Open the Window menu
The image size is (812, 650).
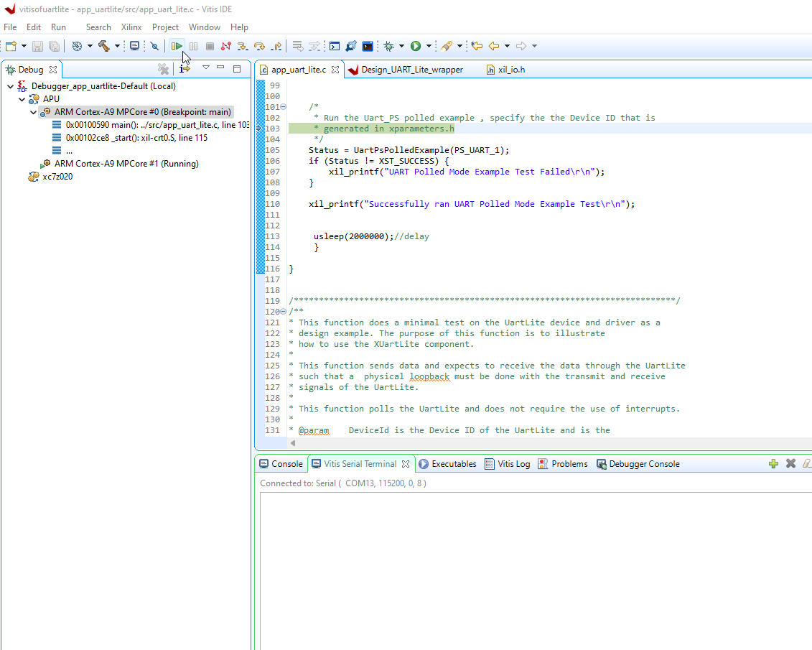coord(205,27)
